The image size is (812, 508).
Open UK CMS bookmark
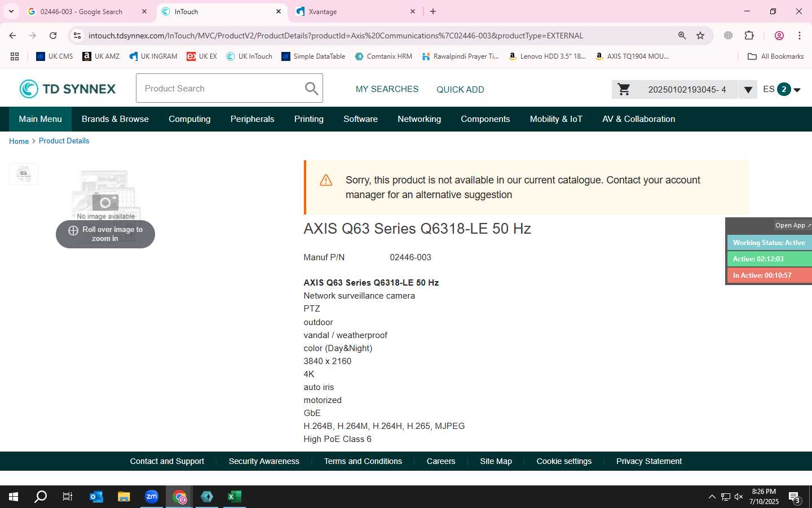coord(55,56)
